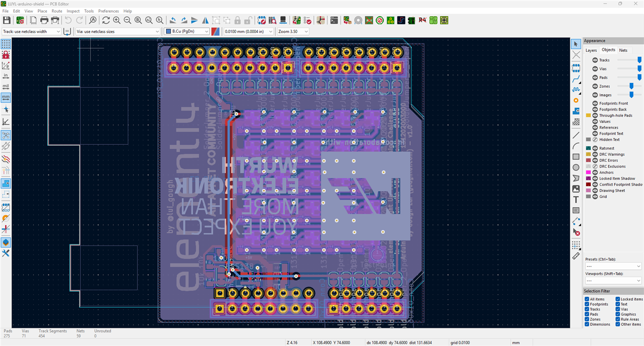Uncheck the Footprints selection filter

point(587,304)
